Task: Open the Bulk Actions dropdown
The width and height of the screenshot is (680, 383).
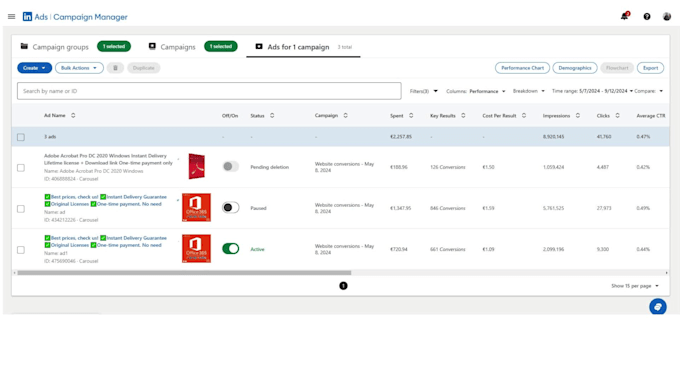Action: (x=79, y=68)
